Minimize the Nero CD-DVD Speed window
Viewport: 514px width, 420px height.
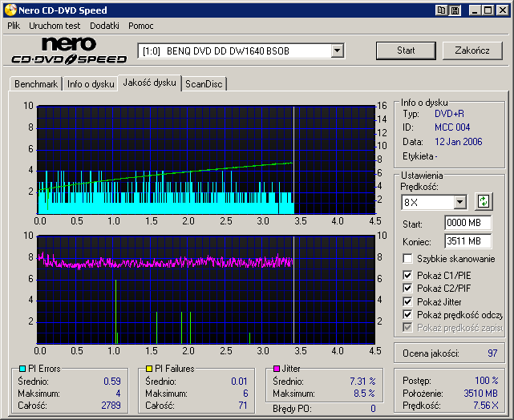475,10
